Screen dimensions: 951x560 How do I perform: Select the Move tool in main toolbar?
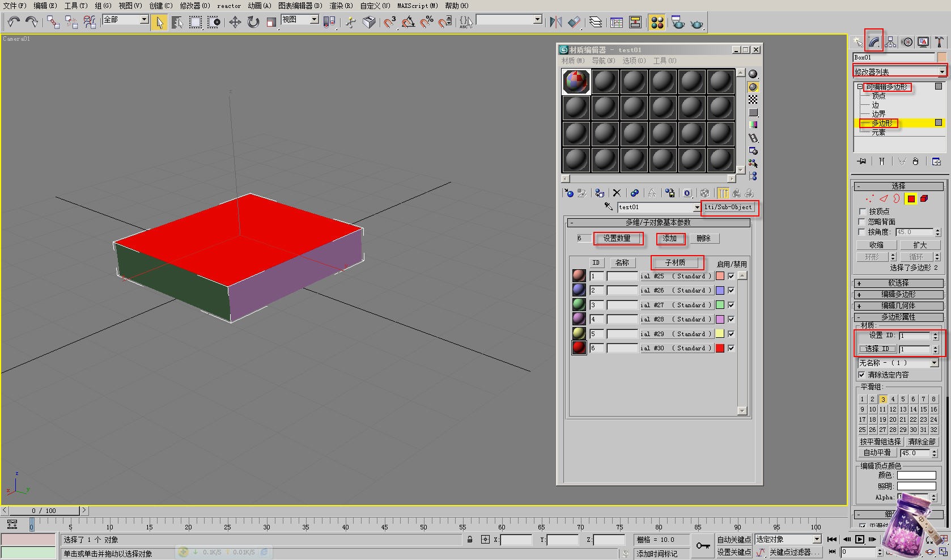coord(235,22)
